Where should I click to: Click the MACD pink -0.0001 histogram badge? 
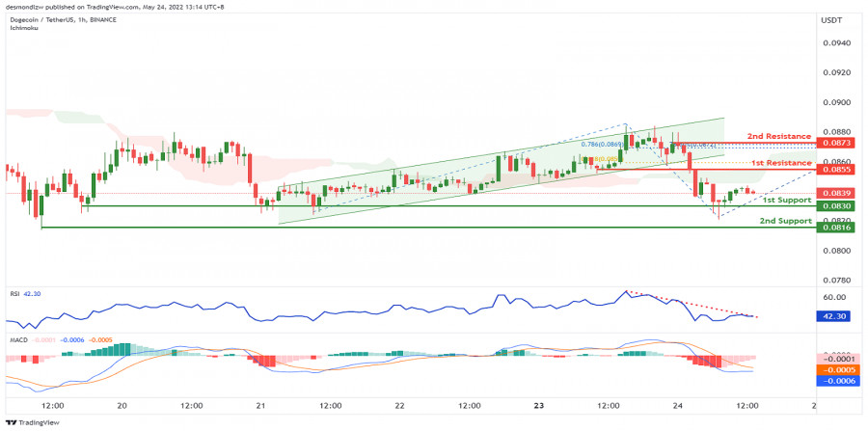click(x=839, y=359)
